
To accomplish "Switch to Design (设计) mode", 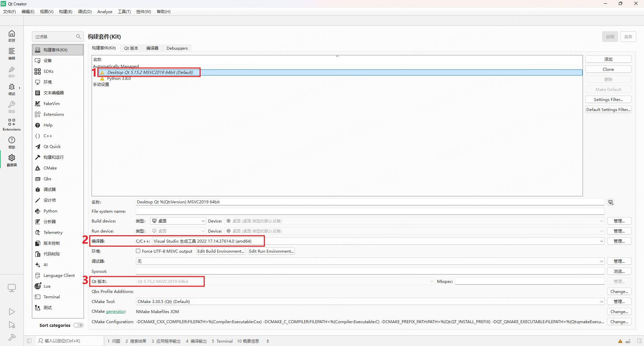I will (12, 71).
